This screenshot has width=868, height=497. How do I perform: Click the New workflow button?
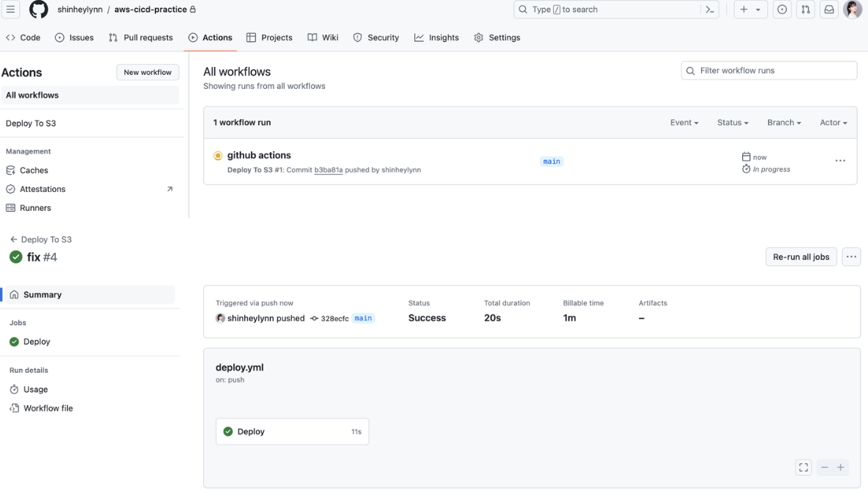(148, 73)
